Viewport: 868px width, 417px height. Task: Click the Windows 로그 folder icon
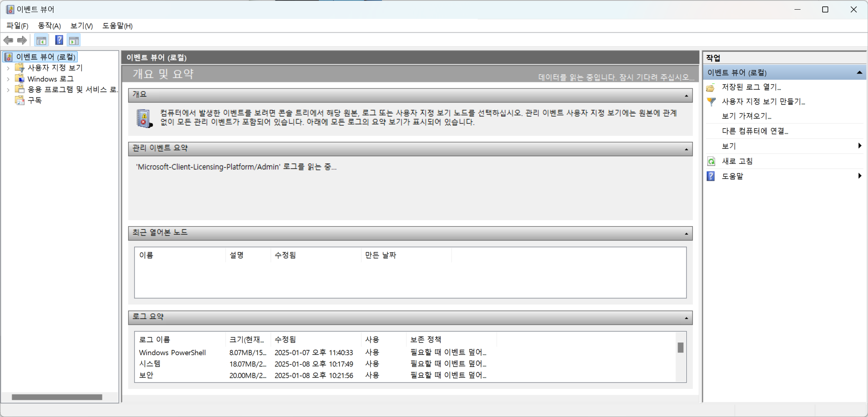coord(20,78)
